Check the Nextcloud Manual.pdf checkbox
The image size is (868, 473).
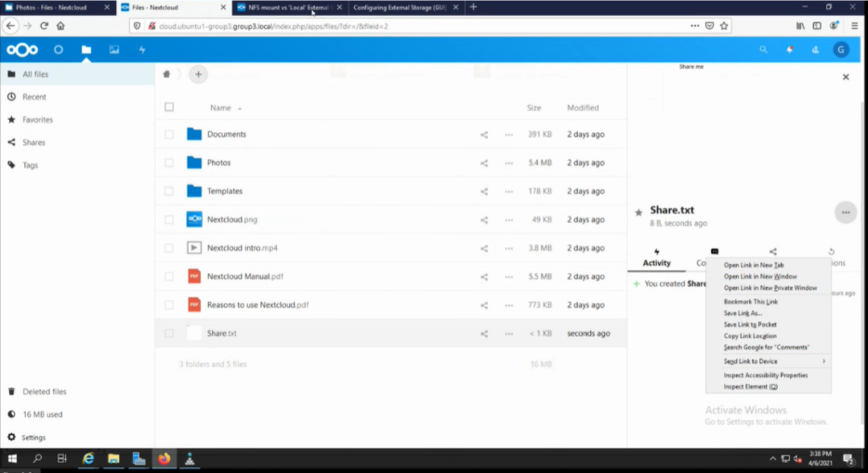click(x=169, y=276)
